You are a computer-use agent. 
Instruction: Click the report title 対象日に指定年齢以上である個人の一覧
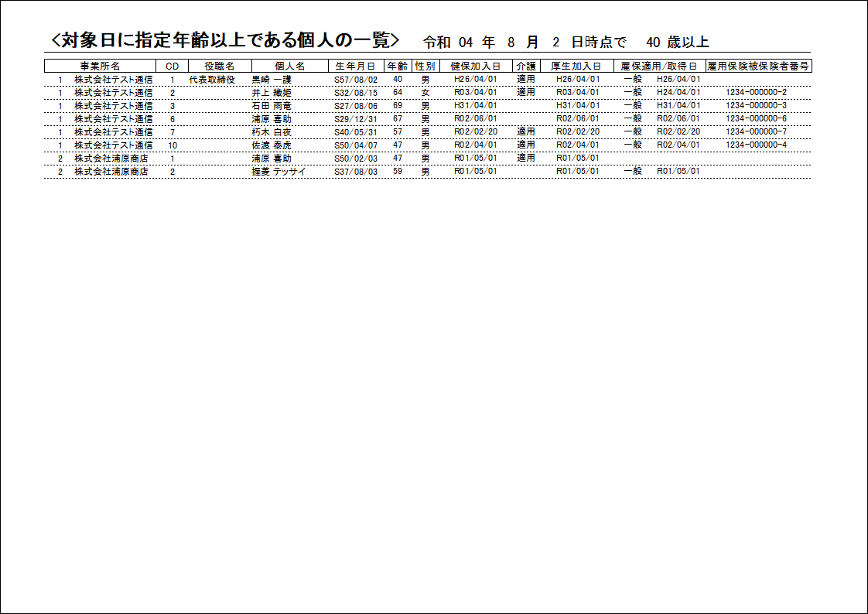click(224, 40)
